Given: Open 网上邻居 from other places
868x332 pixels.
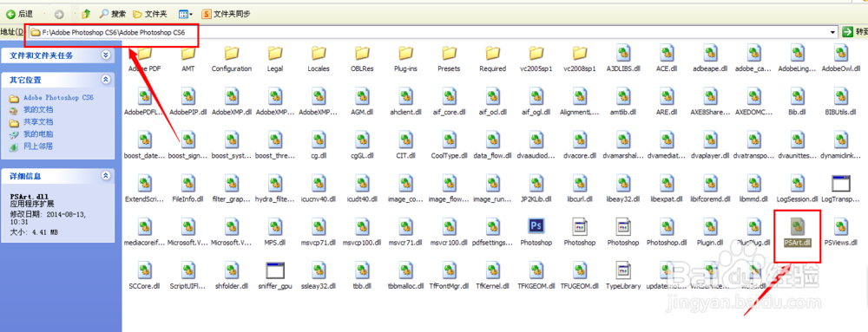Looking at the screenshot, I should [x=37, y=146].
